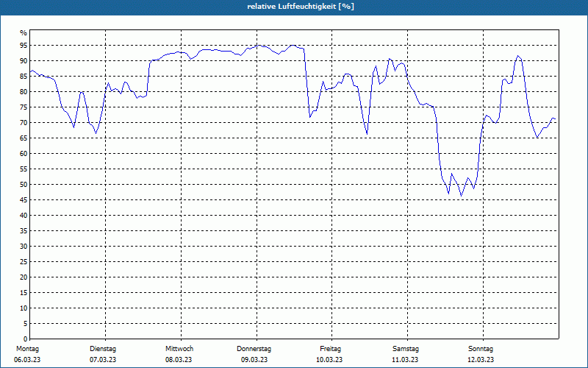Click the date 12.03.23
Image resolution: width=588 pixels, height=368 pixels.
click(x=481, y=360)
